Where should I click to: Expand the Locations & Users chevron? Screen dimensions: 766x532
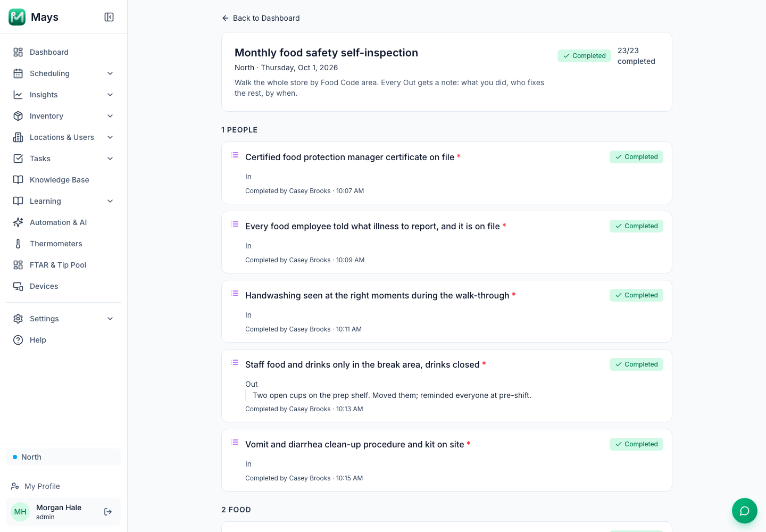[x=110, y=137]
